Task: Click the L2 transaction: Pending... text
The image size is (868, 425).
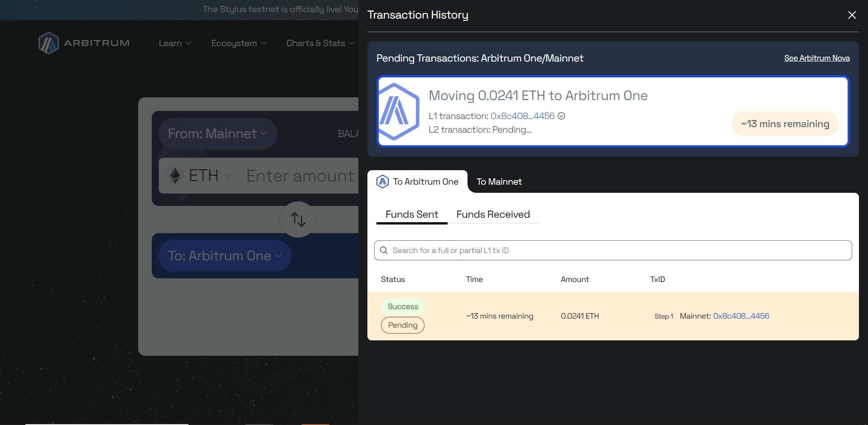Action: (480, 129)
